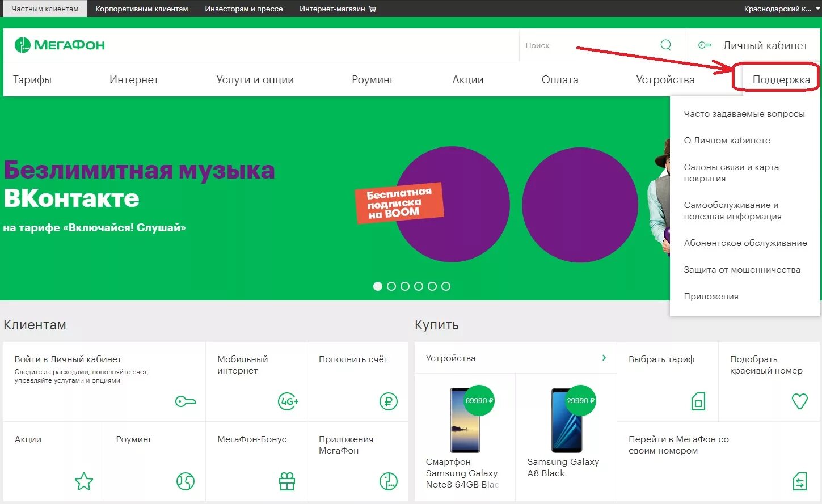Select the second banner slide dot
The width and height of the screenshot is (822, 504).
click(391, 286)
